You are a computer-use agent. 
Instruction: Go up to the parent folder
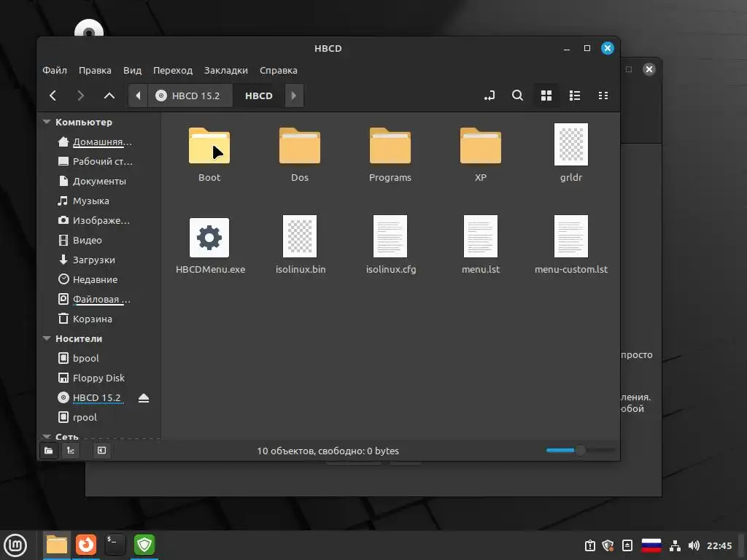point(109,96)
